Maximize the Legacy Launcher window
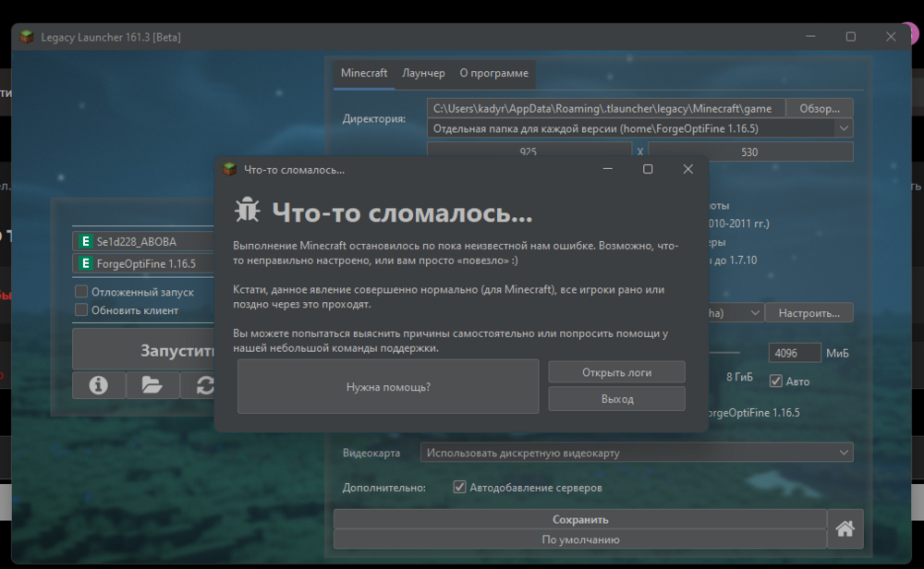This screenshot has width=924, height=569. tap(850, 37)
